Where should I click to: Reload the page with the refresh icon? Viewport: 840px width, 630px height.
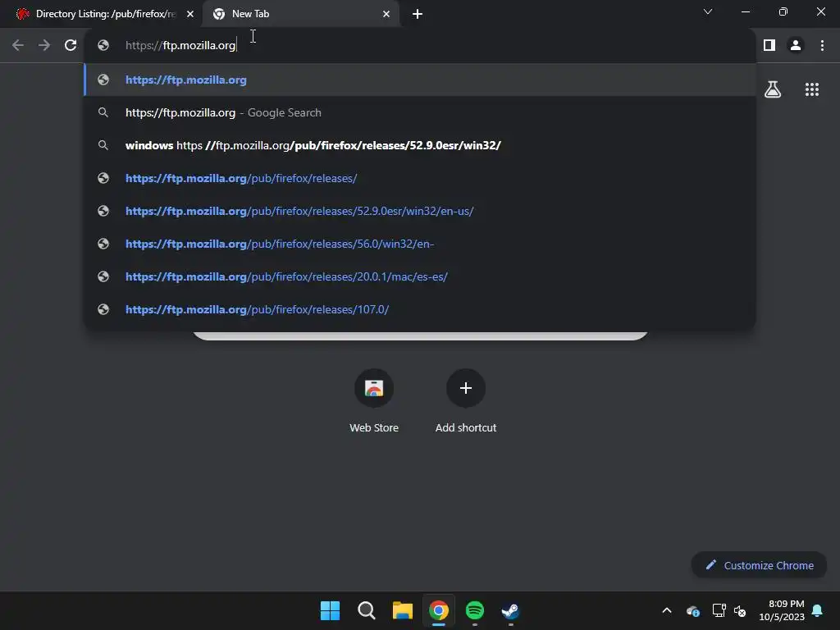[x=71, y=45]
